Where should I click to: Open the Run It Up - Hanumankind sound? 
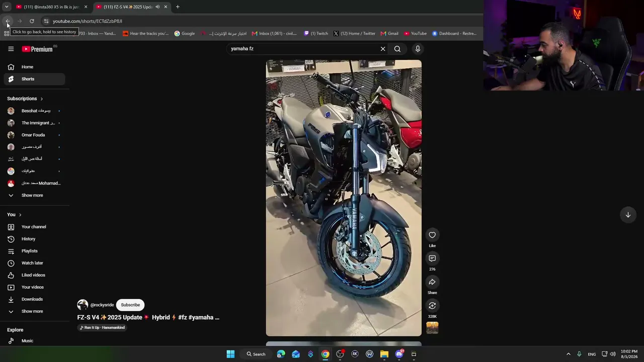click(x=102, y=328)
